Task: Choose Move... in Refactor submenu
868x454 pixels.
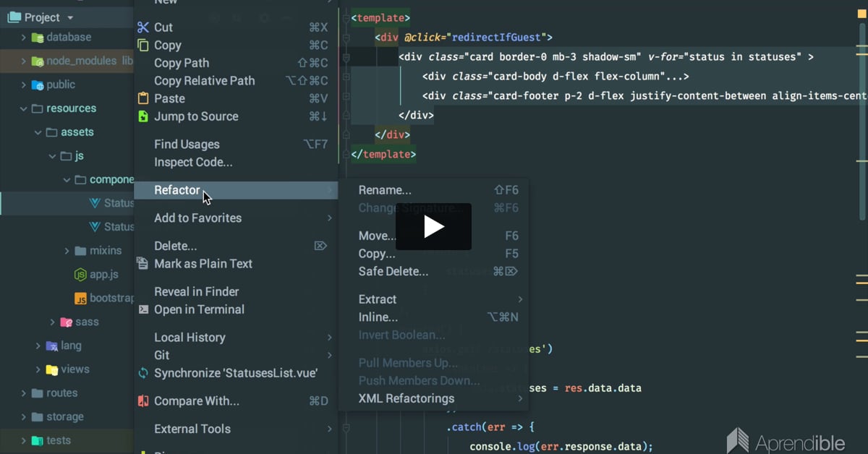Action: 434,236
